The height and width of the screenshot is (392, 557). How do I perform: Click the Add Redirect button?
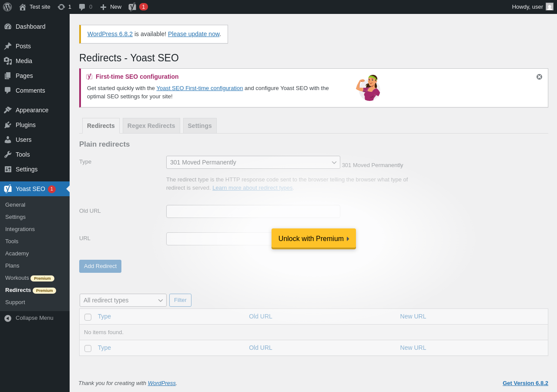point(100,266)
